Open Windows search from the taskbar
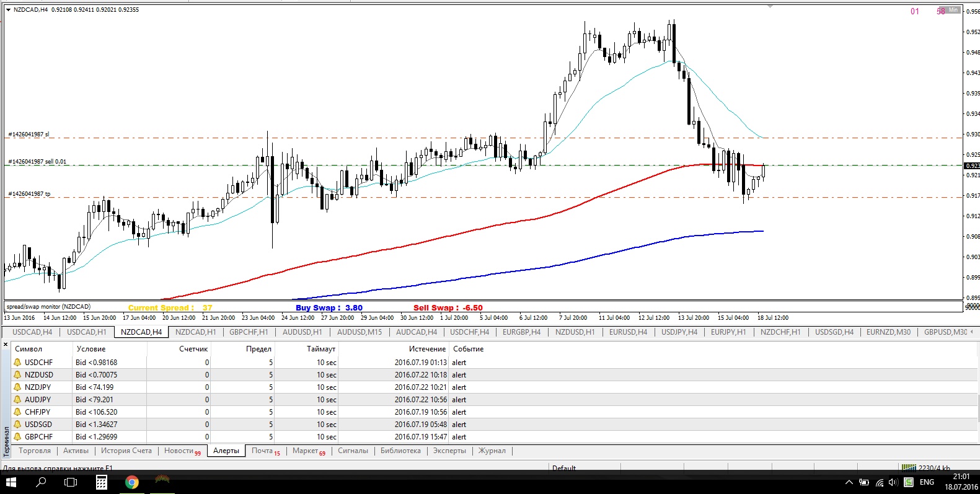980x494 pixels. tap(41, 482)
